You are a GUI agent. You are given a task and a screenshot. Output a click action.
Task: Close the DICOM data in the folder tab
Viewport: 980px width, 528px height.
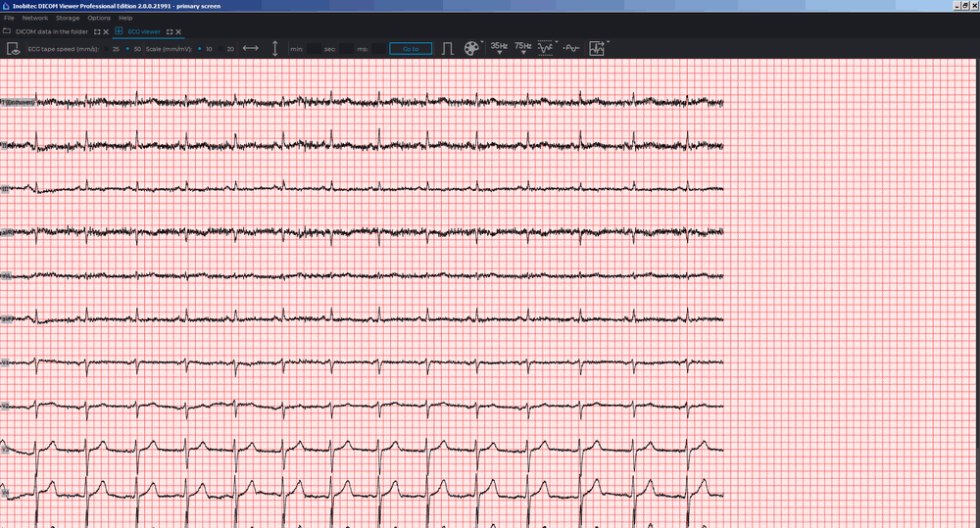(x=106, y=32)
